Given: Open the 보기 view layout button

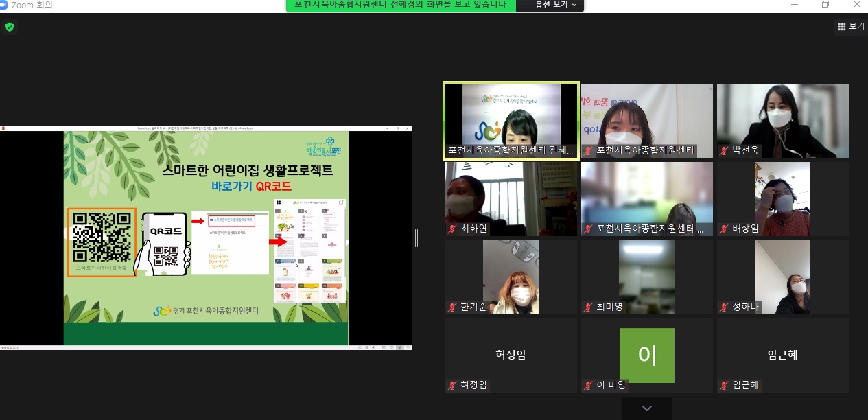Looking at the screenshot, I should (851, 26).
